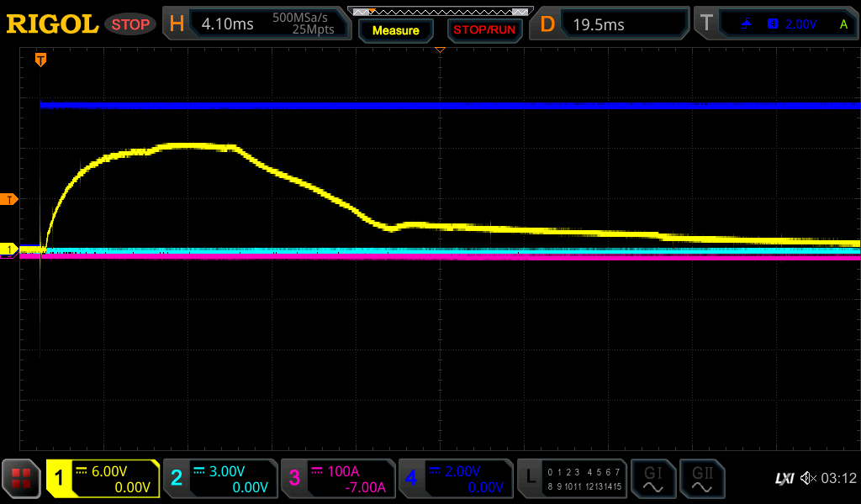
Task: Open the function navigation grid icon
Action: pos(21,479)
